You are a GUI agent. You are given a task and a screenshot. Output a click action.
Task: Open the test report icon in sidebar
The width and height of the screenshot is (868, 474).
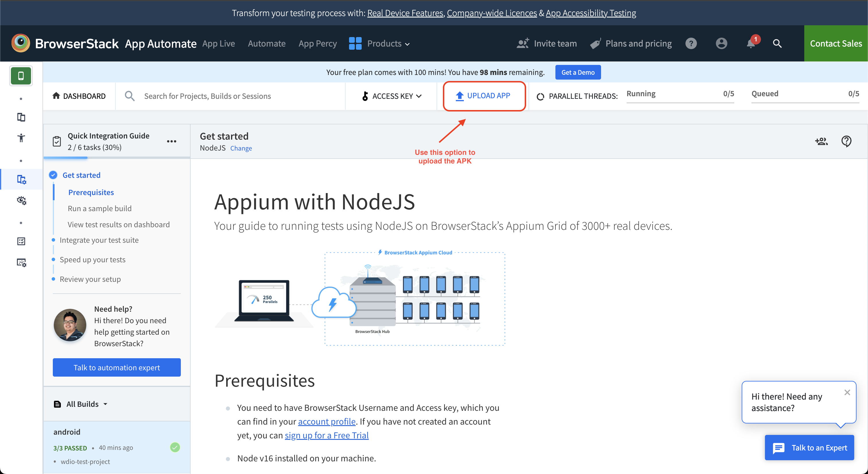(x=21, y=241)
